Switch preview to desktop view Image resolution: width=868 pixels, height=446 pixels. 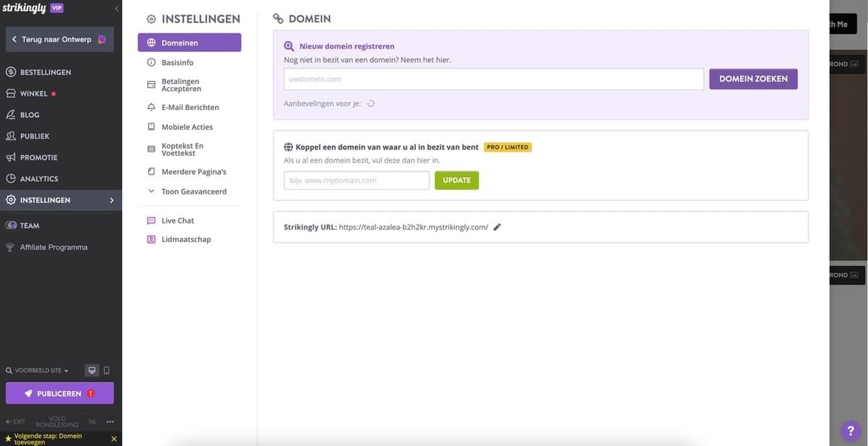pyautogui.click(x=91, y=369)
